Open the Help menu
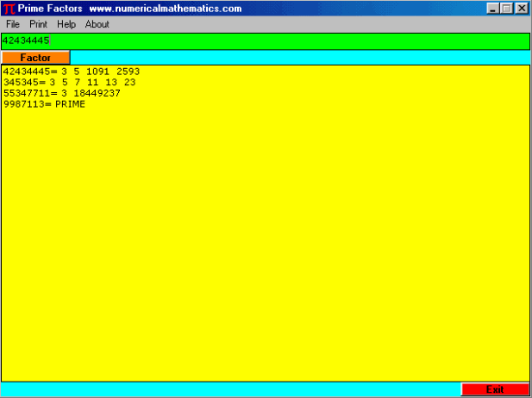The width and height of the screenshot is (532, 398). point(66,24)
